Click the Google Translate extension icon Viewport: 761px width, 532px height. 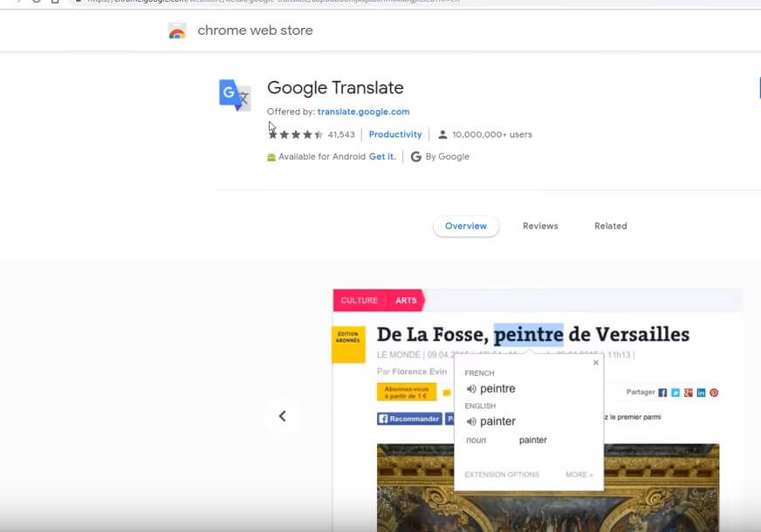tap(235, 95)
